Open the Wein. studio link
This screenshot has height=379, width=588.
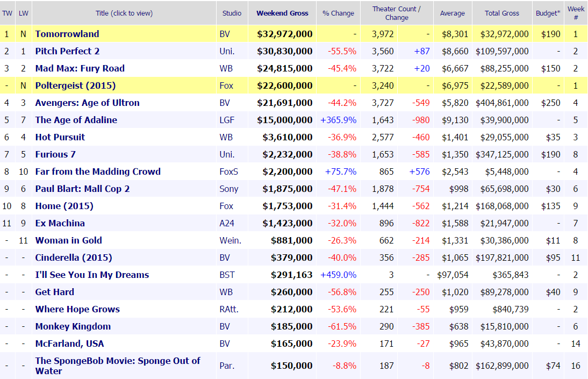(230, 240)
